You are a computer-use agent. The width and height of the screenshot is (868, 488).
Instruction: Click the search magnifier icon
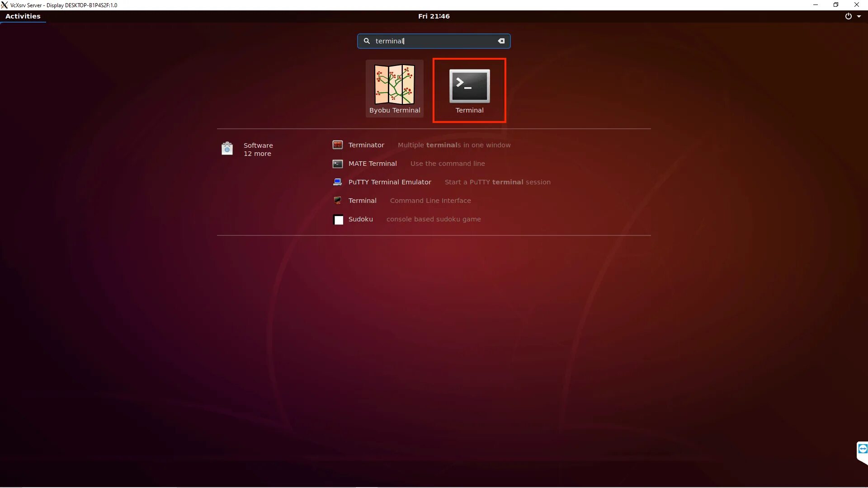pos(367,41)
